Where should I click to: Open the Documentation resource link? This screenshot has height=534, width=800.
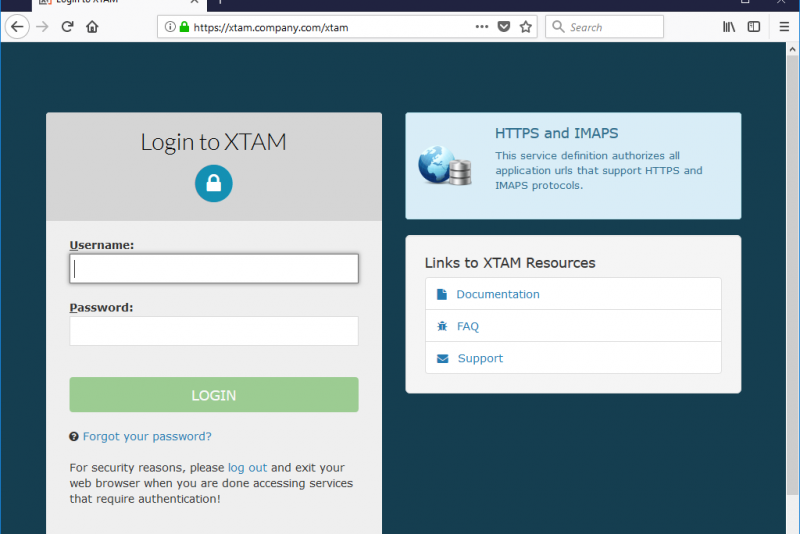point(497,294)
